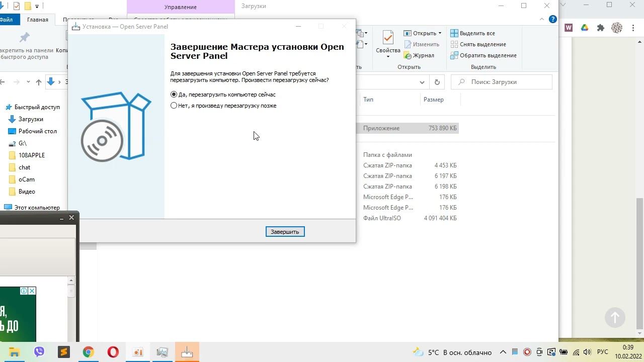Click Журнал in the Explorer ribbon

tap(419, 55)
